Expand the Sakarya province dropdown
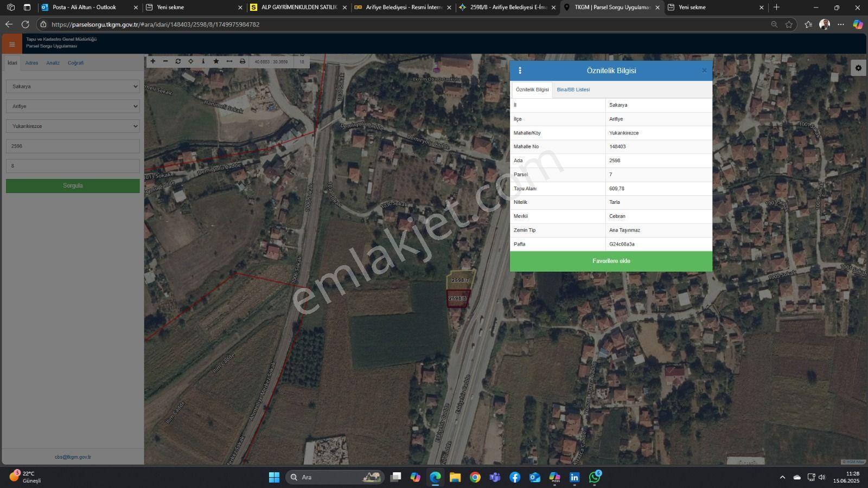The width and height of the screenshot is (868, 488). point(73,86)
